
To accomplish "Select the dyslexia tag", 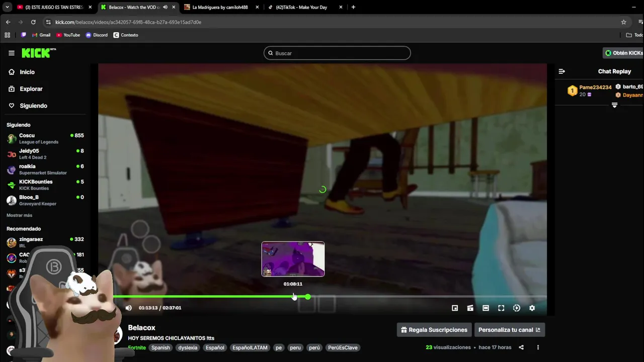I will click(x=188, y=347).
